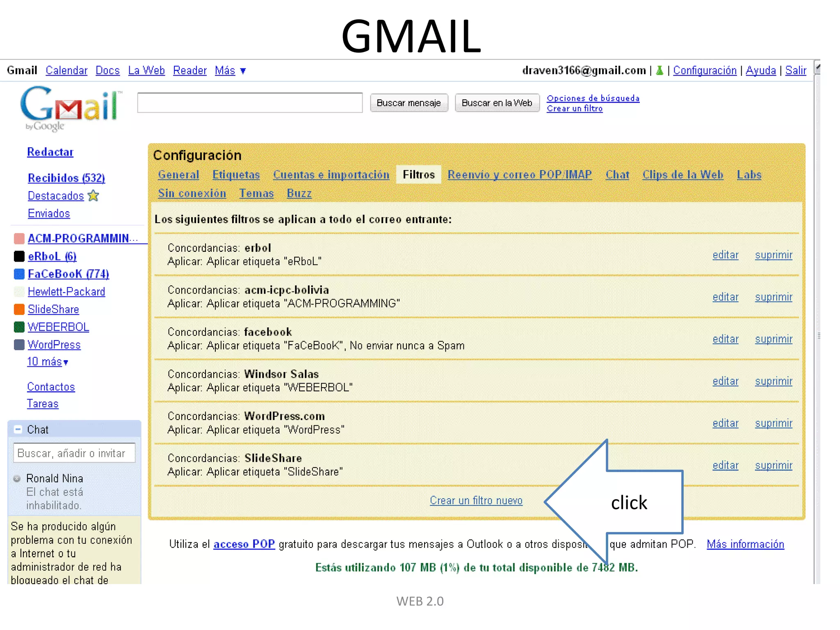Select the Filtros tab
The width and height of the screenshot is (840, 630).
point(419,175)
